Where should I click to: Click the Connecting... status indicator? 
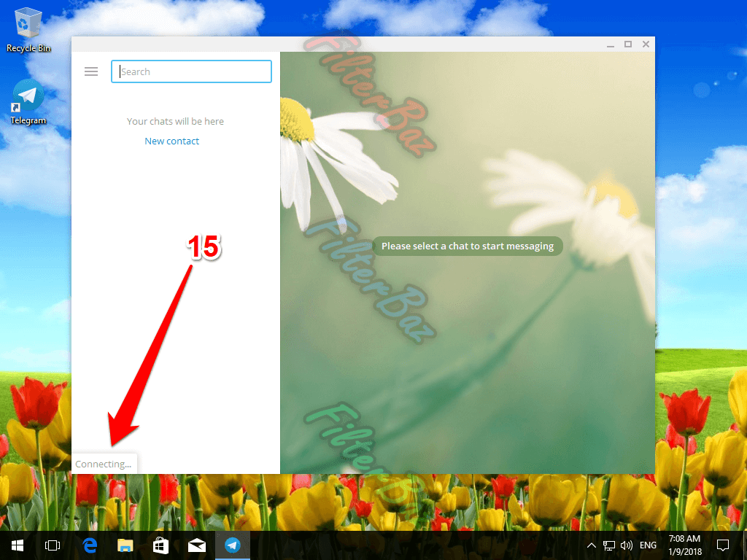coord(104,464)
